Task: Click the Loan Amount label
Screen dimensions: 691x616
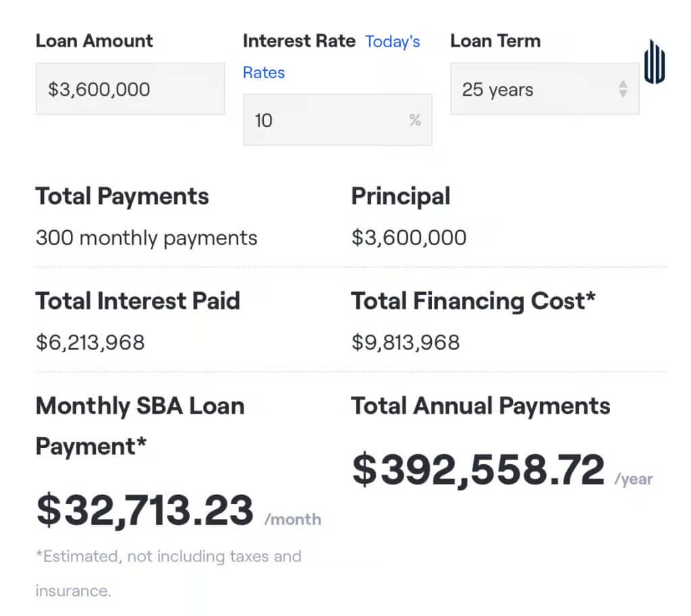Action: pos(94,41)
